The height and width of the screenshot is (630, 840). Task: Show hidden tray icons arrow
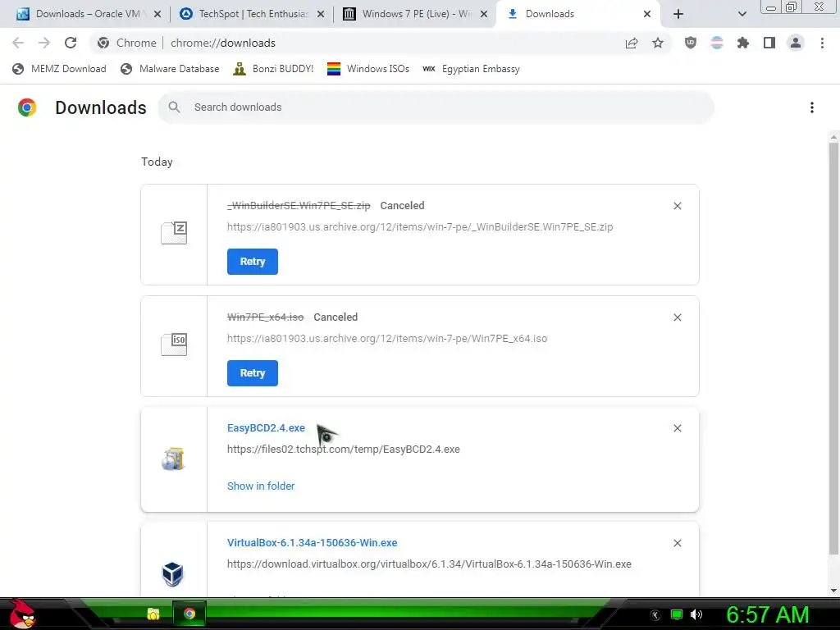point(655,615)
